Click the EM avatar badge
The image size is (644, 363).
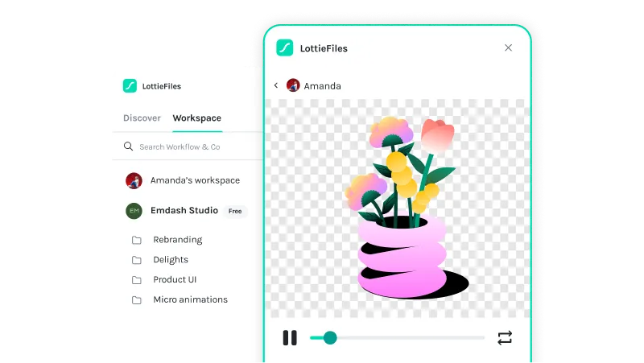[134, 211]
